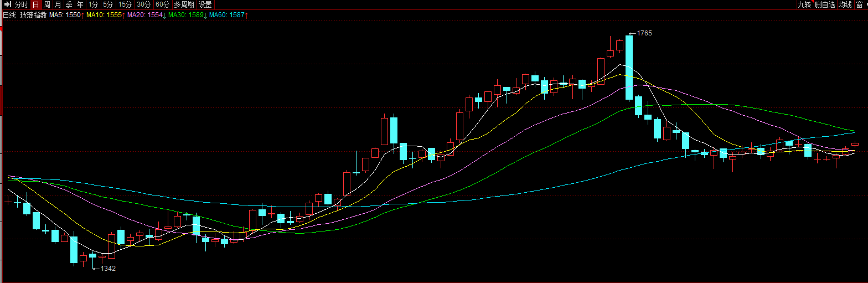Open the 多周期 multi-period view

click(184, 4)
